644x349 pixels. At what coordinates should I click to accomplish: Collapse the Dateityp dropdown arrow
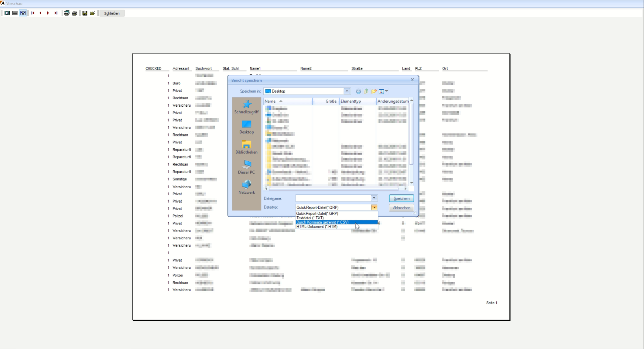pyautogui.click(x=374, y=207)
